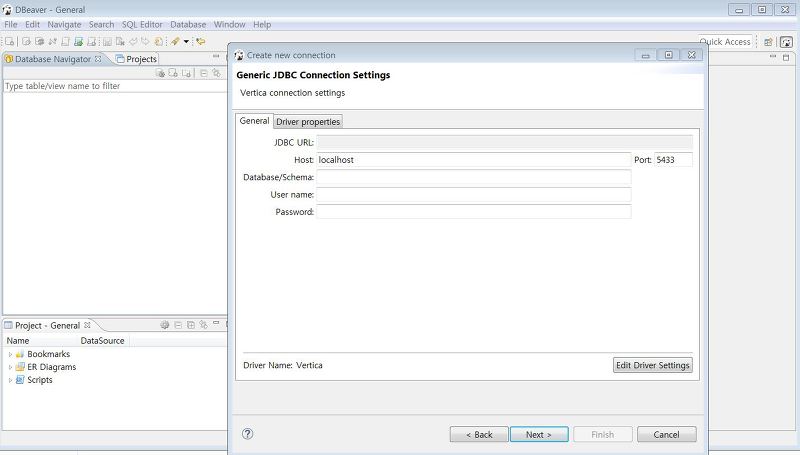Viewport: 800px width, 455px height.
Task: Click the 'Driver Name: Vertica' text
Action: tap(283, 365)
